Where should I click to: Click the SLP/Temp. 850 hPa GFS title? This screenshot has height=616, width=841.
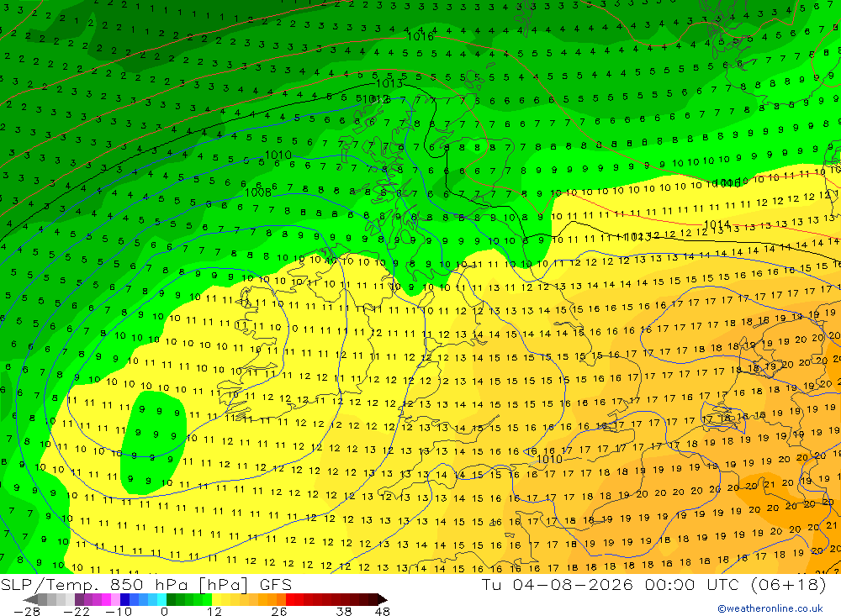click(146, 584)
